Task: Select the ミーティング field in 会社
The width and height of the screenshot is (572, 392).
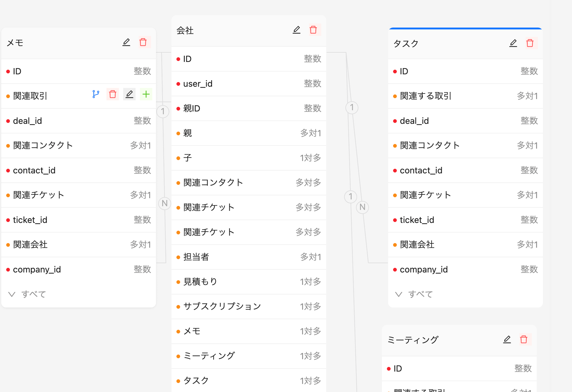Action: [249, 356]
